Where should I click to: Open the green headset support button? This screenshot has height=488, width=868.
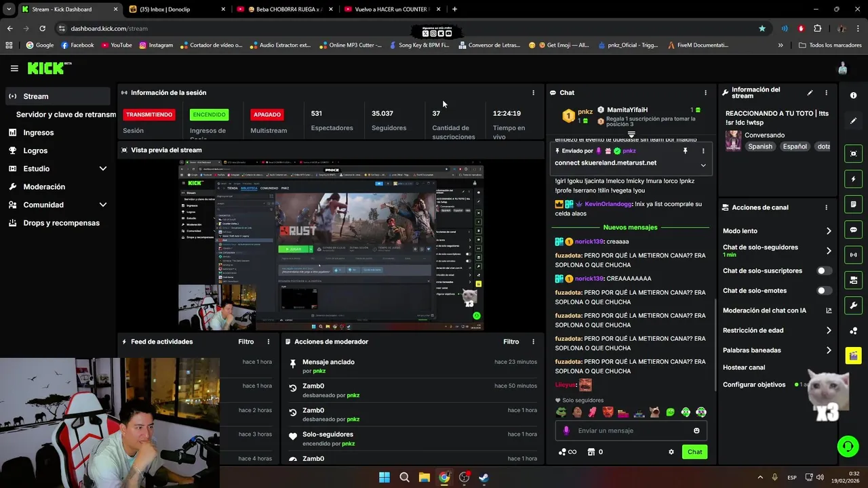[848, 446]
